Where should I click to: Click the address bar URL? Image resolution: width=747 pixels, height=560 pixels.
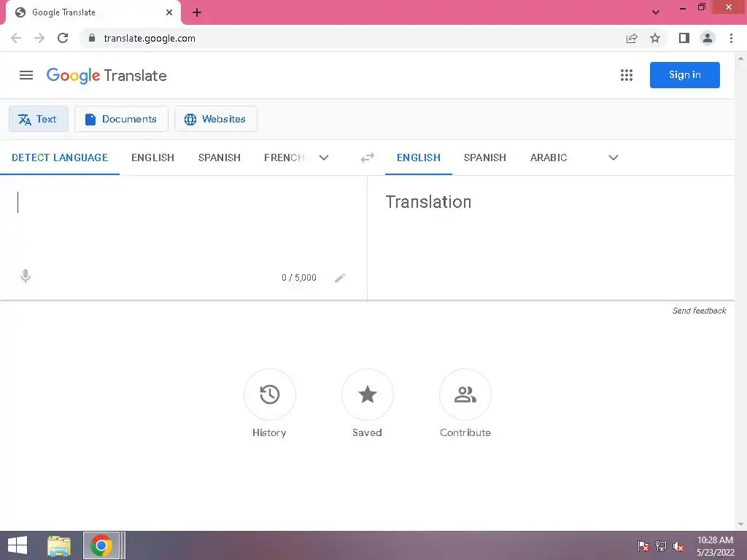[150, 38]
